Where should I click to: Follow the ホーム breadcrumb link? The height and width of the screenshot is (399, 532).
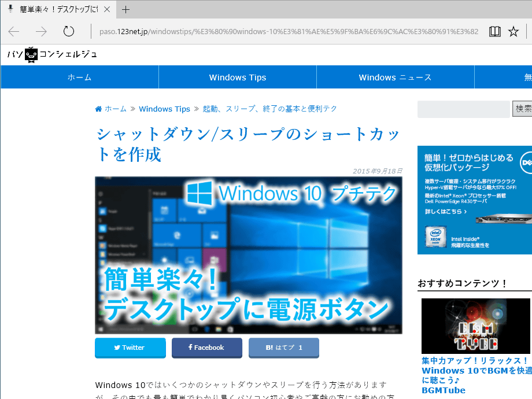[115, 109]
